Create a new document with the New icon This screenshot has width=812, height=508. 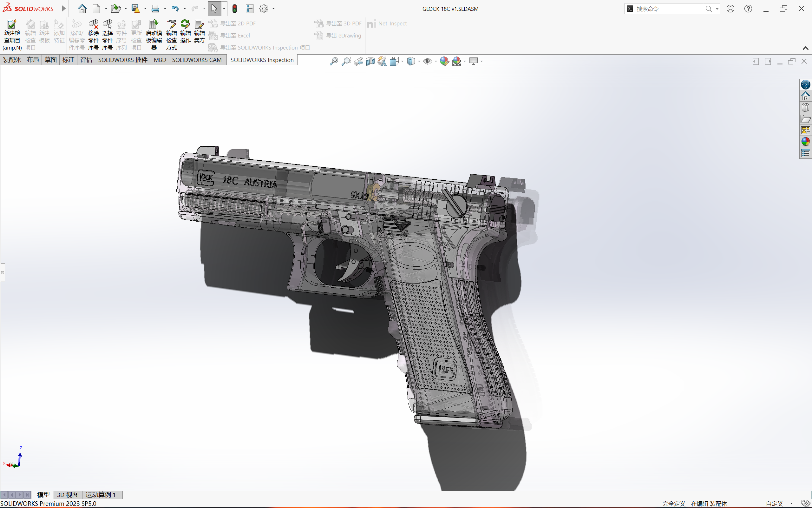97,9
